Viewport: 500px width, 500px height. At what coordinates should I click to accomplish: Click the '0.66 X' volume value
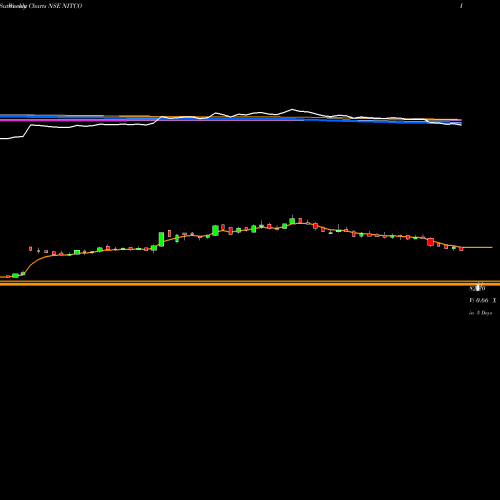click(486, 301)
